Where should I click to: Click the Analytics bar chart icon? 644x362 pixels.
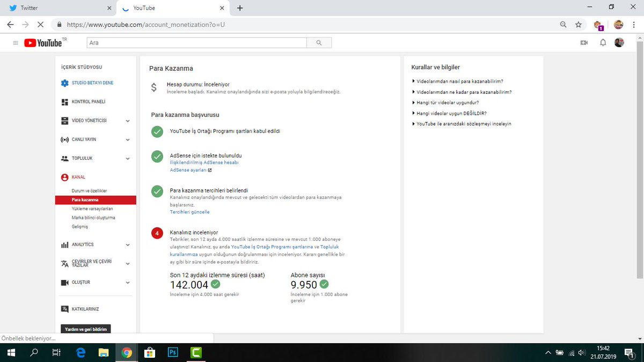[x=65, y=245]
